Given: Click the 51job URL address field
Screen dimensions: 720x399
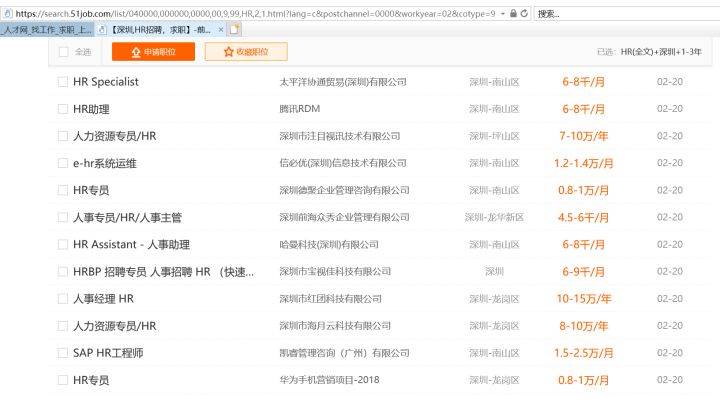Looking at the screenshot, I should click(255, 14).
